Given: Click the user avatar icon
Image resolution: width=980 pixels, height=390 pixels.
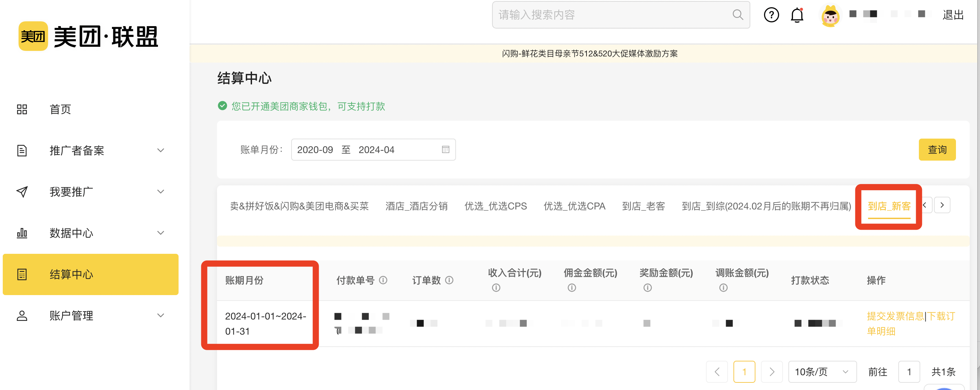Looking at the screenshot, I should pos(830,15).
